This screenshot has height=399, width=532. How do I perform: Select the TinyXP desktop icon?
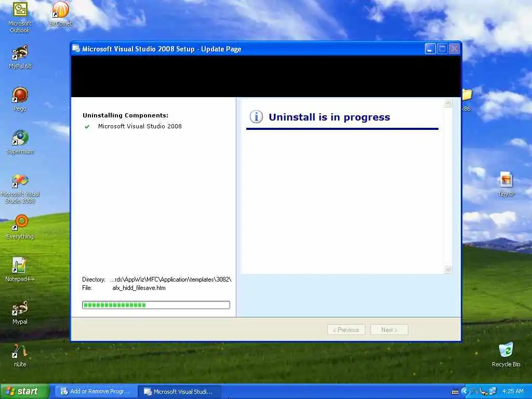[x=506, y=184]
